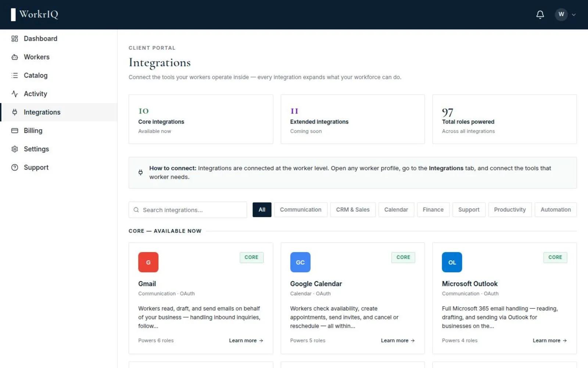
Task: Click the CORE badge on Gmail card
Action: click(251, 257)
